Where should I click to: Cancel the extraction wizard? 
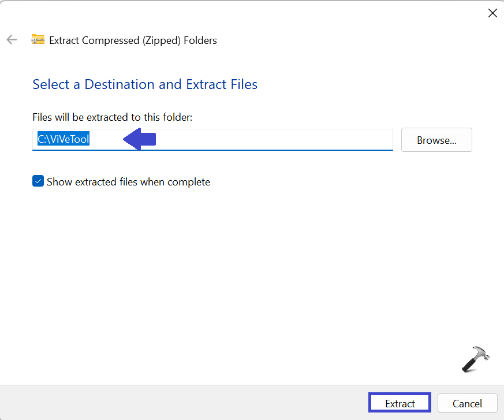coord(467,403)
